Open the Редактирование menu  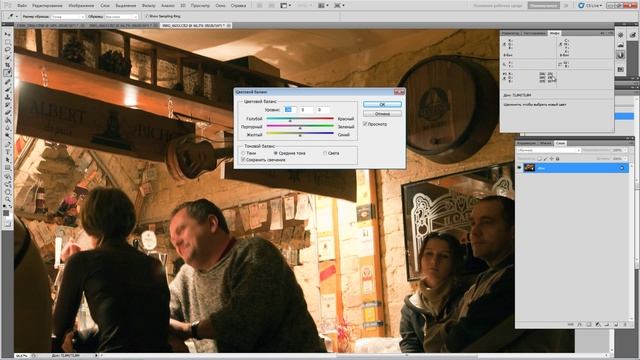coord(47,6)
